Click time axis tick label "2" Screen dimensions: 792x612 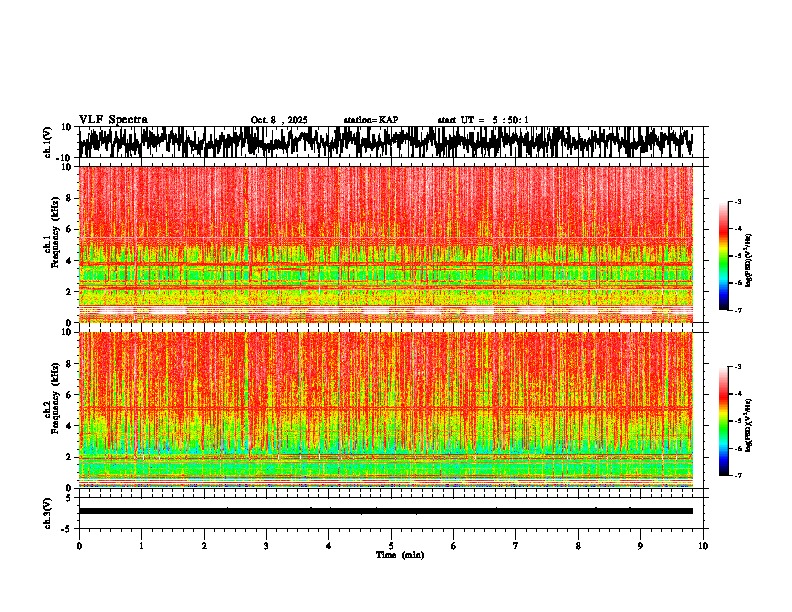coord(204,546)
